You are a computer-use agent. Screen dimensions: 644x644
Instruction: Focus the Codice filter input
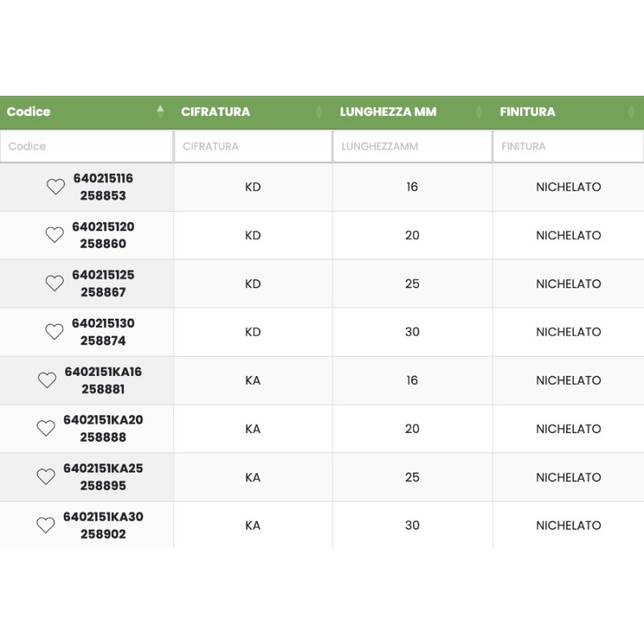(x=86, y=147)
